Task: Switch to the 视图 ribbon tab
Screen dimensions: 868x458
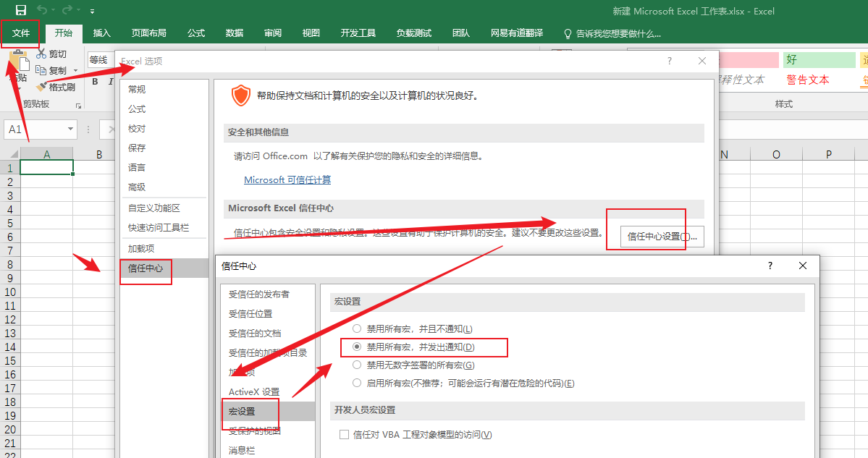Action: (x=311, y=33)
